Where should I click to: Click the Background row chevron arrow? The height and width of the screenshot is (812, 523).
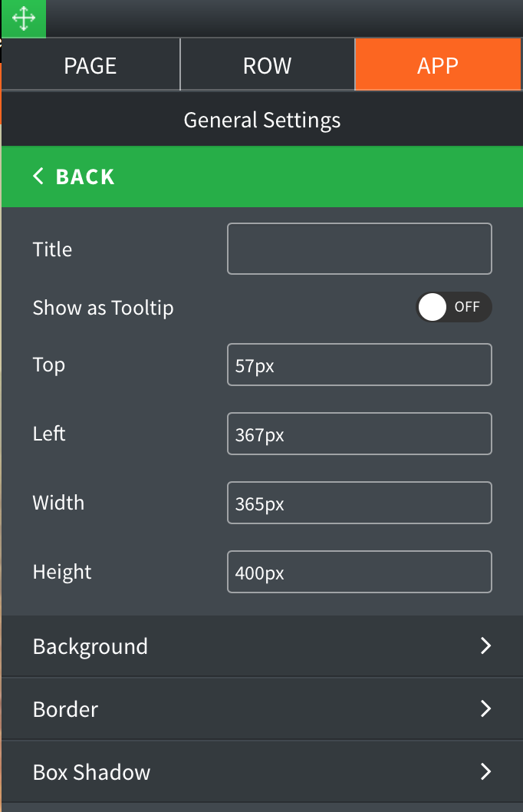pos(485,646)
